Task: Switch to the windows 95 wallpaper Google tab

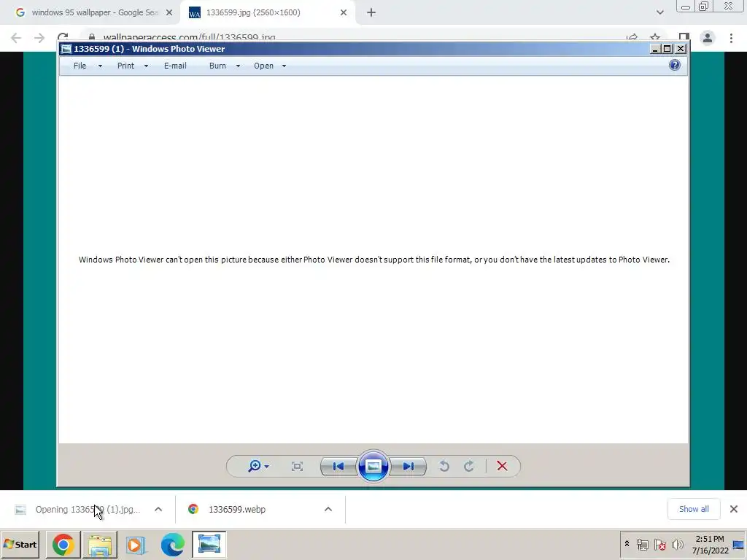Action: (x=90, y=12)
